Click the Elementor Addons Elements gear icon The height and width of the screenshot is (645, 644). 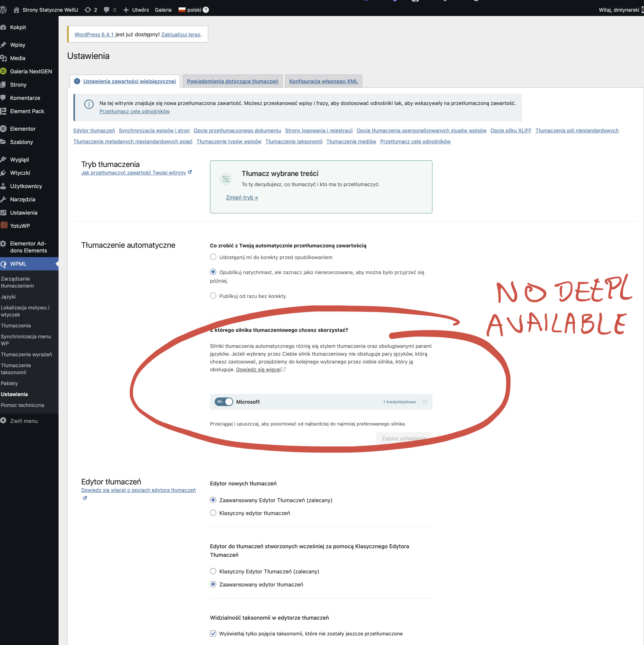pyautogui.click(x=3, y=244)
